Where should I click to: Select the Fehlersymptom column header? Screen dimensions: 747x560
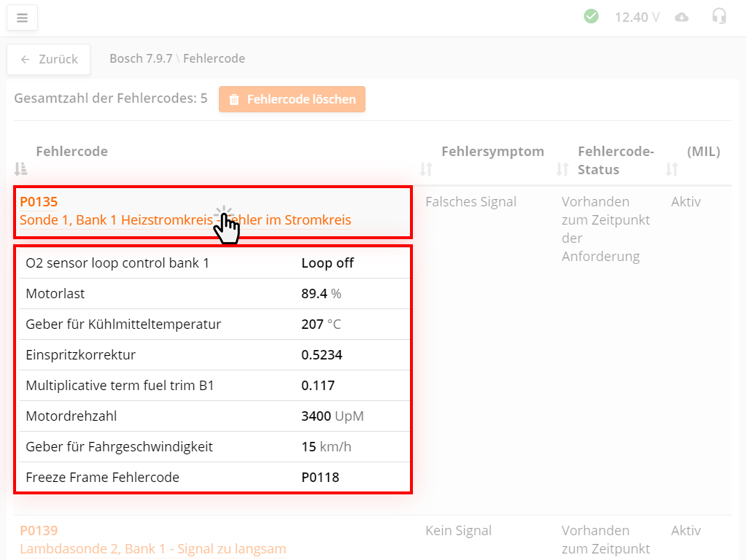[492, 152]
